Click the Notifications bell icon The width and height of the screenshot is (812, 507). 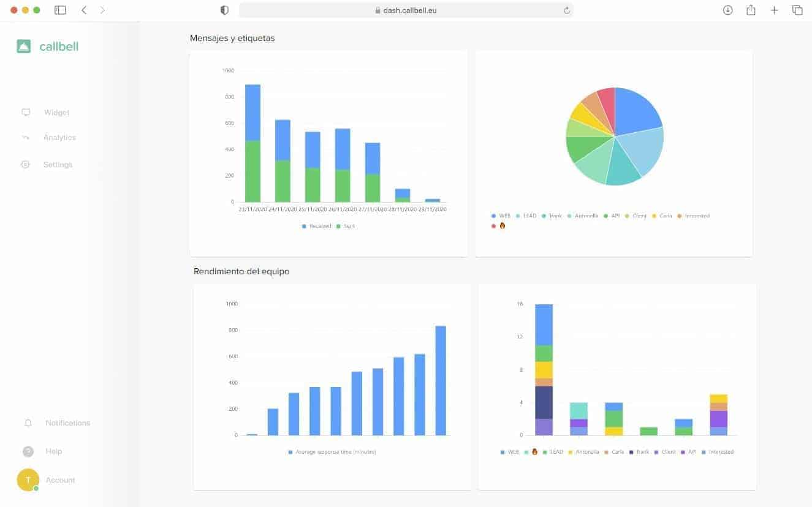pos(28,423)
